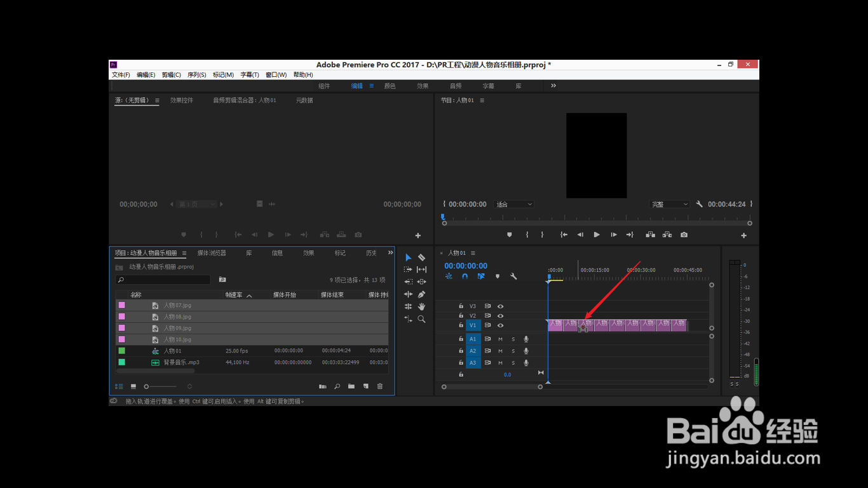Select the Pen tool

421,294
